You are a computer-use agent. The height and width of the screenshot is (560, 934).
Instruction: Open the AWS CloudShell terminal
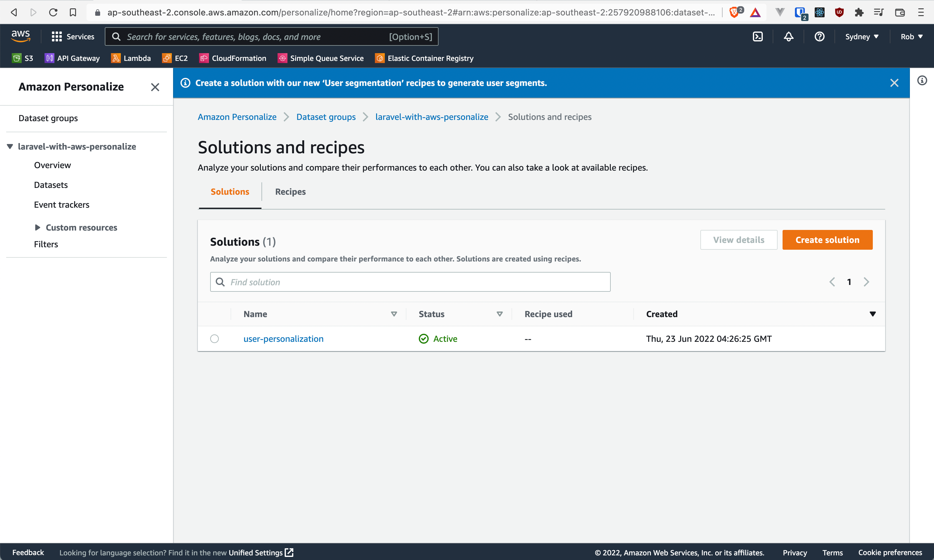click(x=758, y=36)
